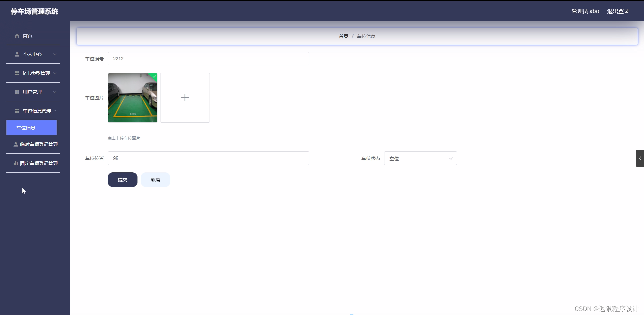Click the grid icon beside 用户管理
This screenshot has width=644, height=315.
click(17, 92)
